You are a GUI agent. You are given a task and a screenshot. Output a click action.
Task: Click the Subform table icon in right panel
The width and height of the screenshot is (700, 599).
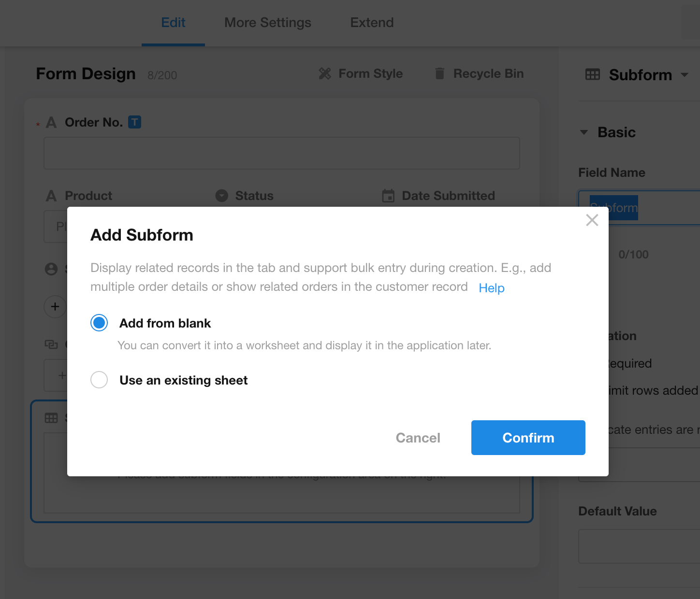pos(593,74)
